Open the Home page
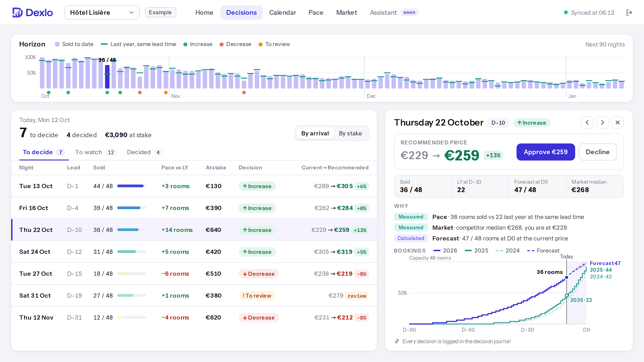This screenshot has height=362, width=644. point(204,13)
